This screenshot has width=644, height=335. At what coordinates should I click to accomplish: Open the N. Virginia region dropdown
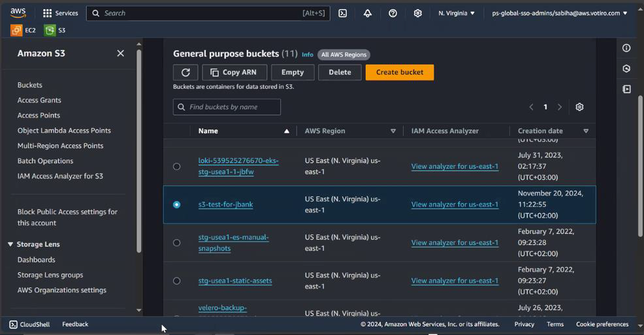tap(457, 13)
